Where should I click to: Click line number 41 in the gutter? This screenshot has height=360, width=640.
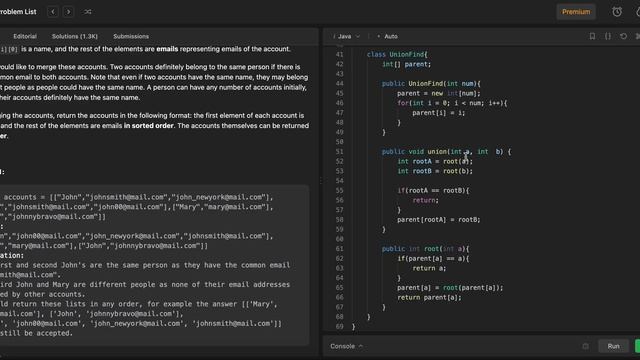coord(340,54)
